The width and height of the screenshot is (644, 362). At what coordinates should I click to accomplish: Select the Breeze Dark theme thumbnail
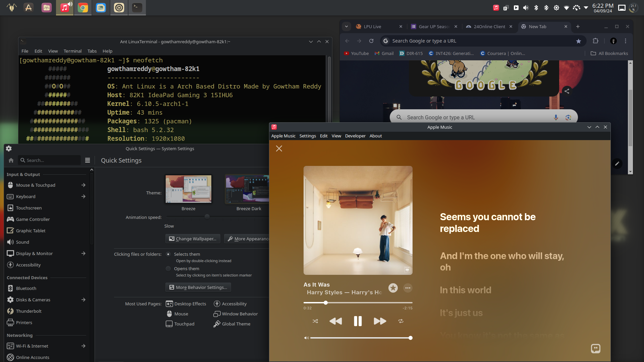[248, 189]
